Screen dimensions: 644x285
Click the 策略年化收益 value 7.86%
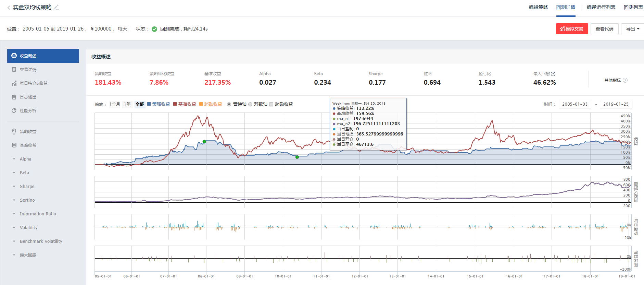pos(159,82)
